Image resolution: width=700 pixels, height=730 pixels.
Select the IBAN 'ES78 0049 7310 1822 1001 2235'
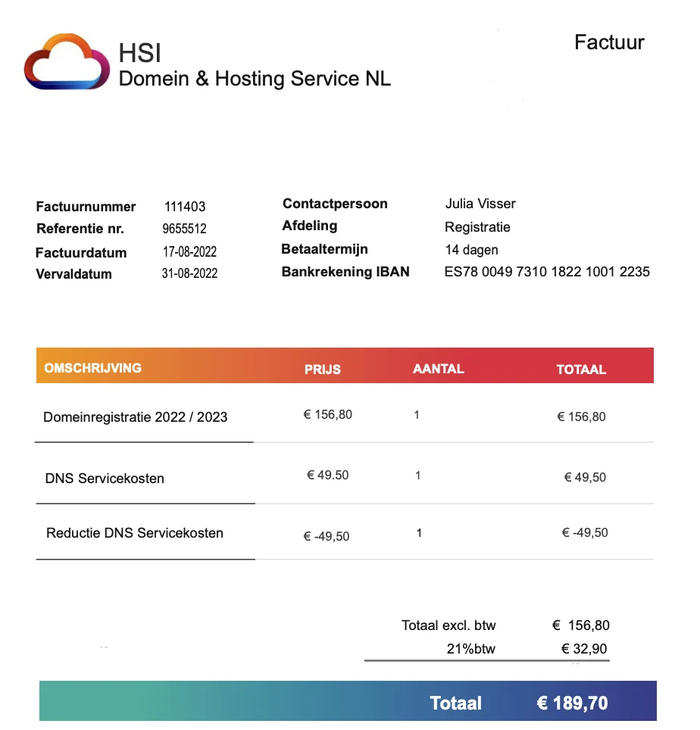pyautogui.click(x=547, y=272)
